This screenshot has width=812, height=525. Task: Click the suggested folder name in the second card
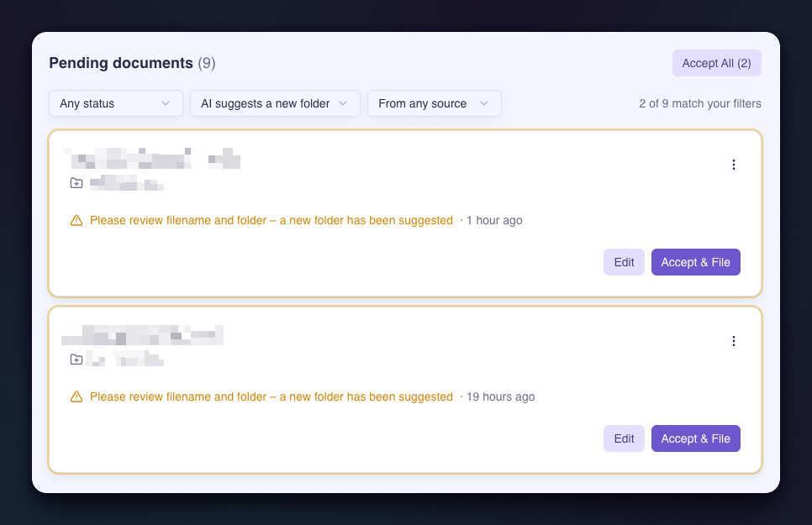pyautogui.click(x=124, y=359)
